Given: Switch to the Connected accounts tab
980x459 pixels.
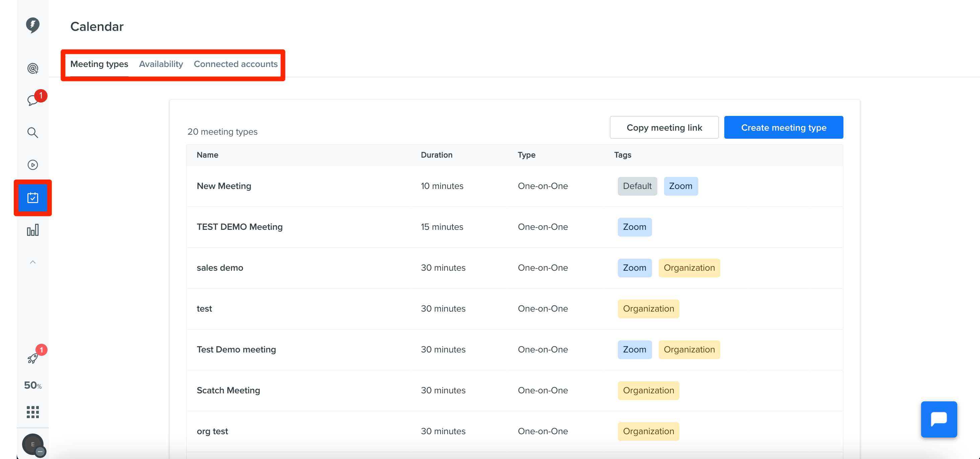Looking at the screenshot, I should (x=236, y=64).
